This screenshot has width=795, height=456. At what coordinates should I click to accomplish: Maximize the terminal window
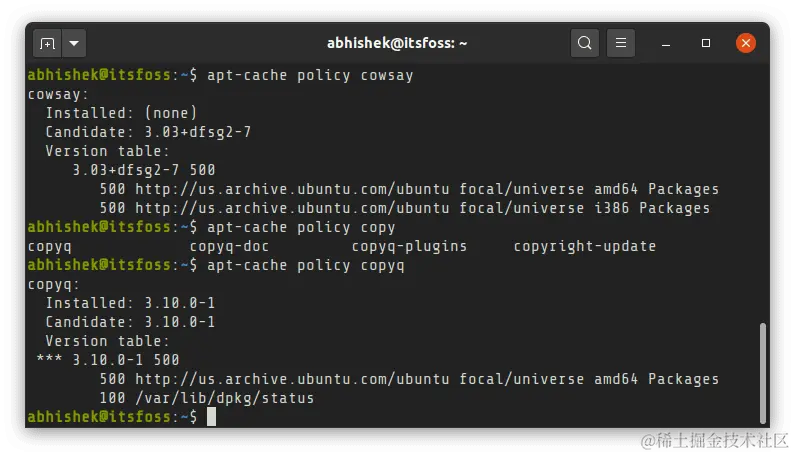[706, 44]
